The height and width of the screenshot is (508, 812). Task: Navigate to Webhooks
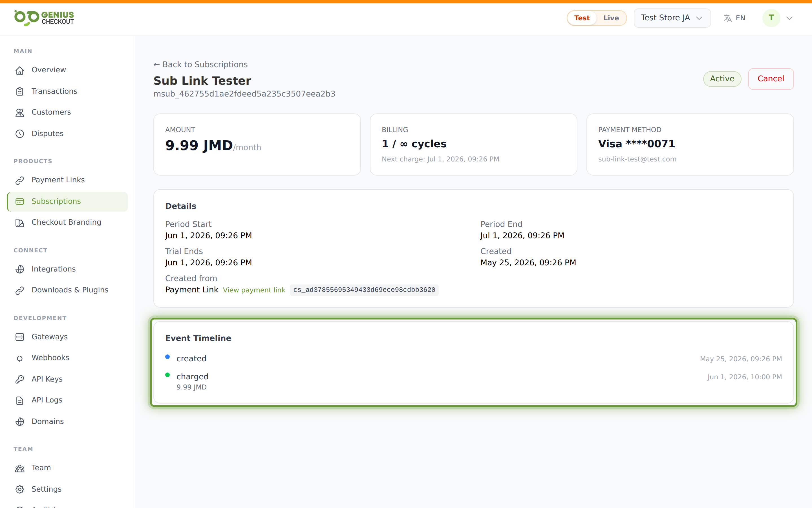tap(67, 358)
